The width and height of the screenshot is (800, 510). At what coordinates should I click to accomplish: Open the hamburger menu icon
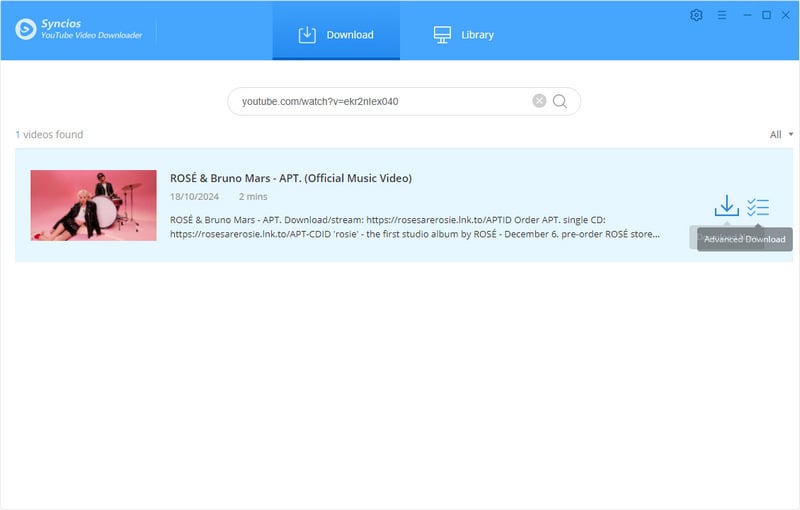point(722,15)
